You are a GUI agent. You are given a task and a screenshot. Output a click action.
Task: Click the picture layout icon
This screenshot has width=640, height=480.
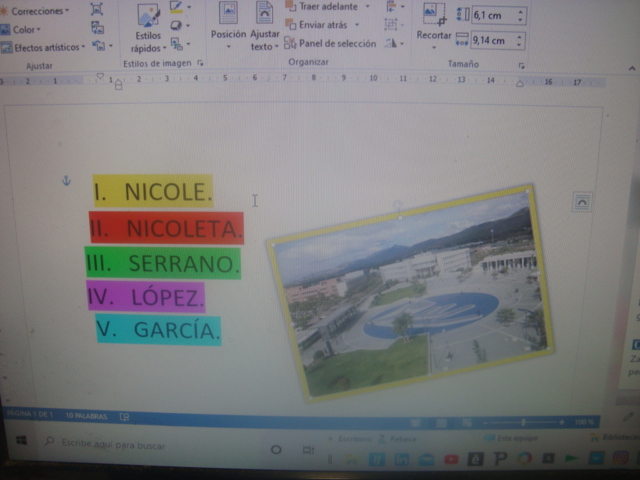pos(176,43)
